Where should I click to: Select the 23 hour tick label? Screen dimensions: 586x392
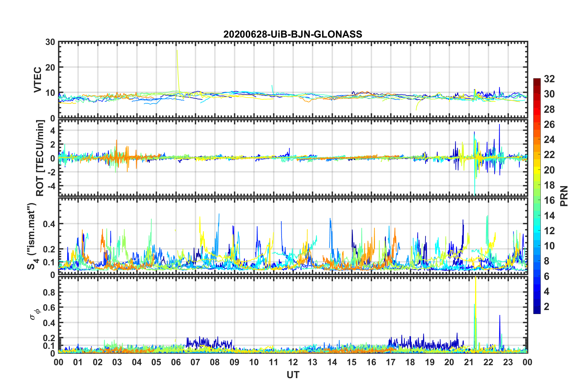tap(508, 362)
